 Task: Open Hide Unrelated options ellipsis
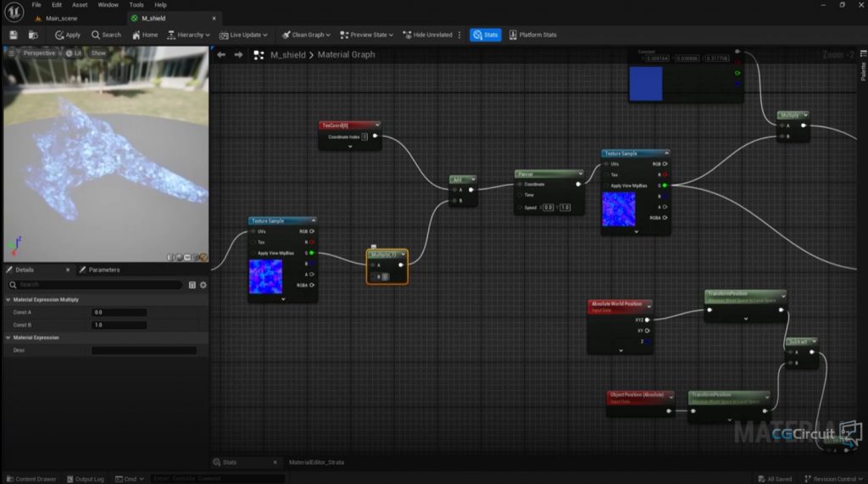coord(459,35)
